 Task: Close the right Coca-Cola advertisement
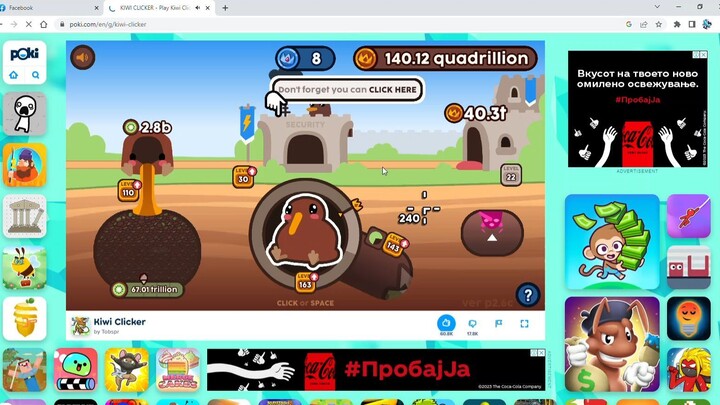(x=703, y=54)
